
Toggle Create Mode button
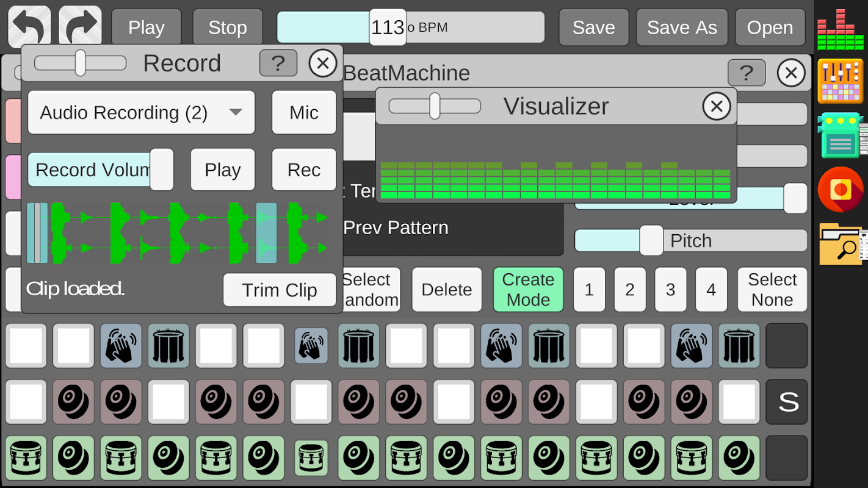click(528, 290)
